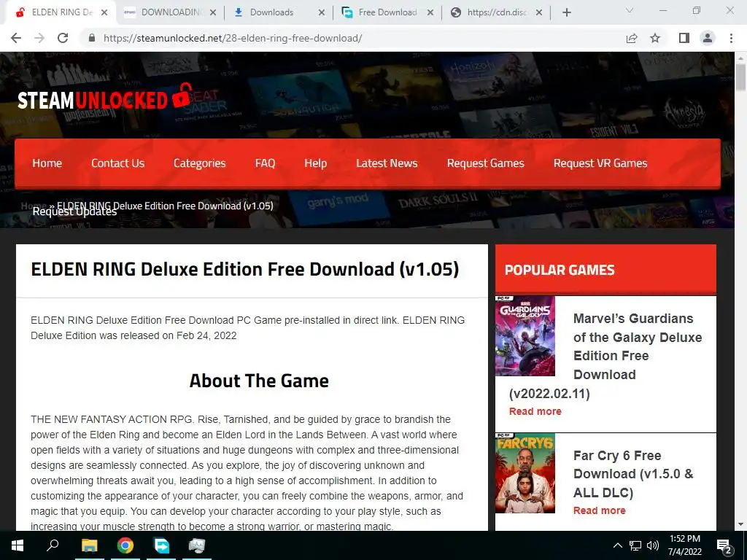Open the Request Games menu item
This screenshot has height=560, width=747.
485,163
